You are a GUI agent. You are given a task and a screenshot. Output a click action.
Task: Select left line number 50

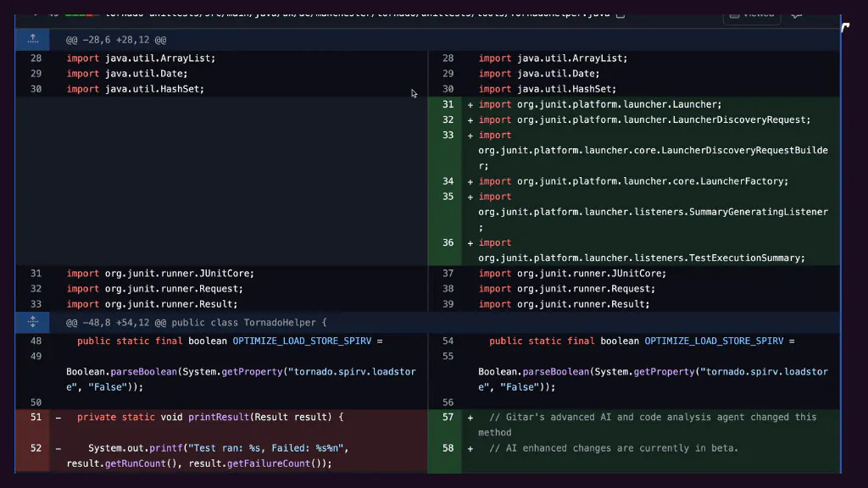click(x=36, y=402)
